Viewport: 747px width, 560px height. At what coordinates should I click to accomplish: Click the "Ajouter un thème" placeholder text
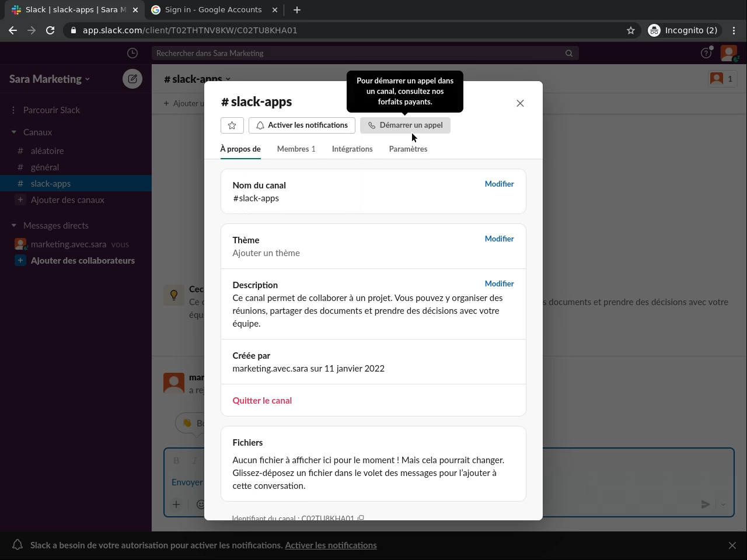point(266,253)
